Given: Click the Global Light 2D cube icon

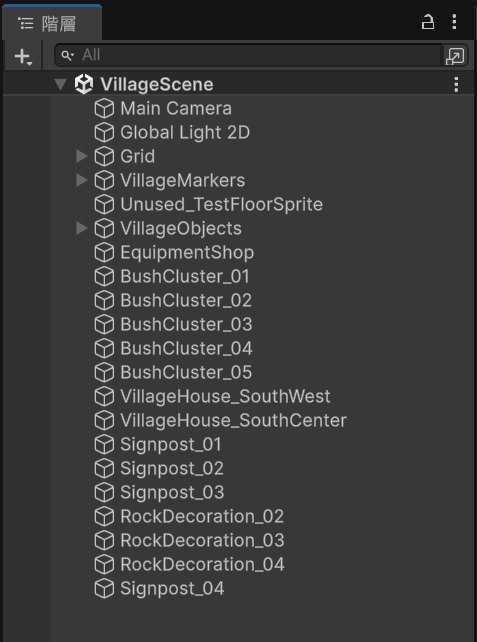Looking at the screenshot, I should pyautogui.click(x=104, y=133).
